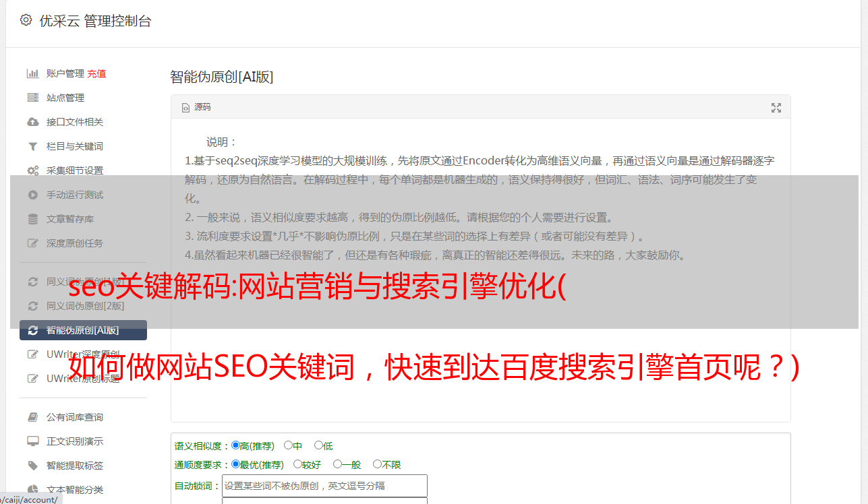Click inside the article editor text area
The image size is (868, 504).
(x=480, y=271)
